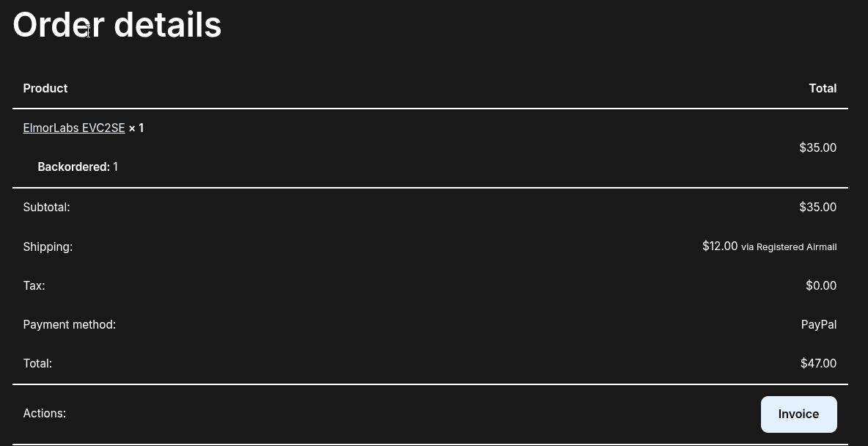This screenshot has width=868, height=446.
Task: Click the Shipping label
Action: tap(48, 247)
